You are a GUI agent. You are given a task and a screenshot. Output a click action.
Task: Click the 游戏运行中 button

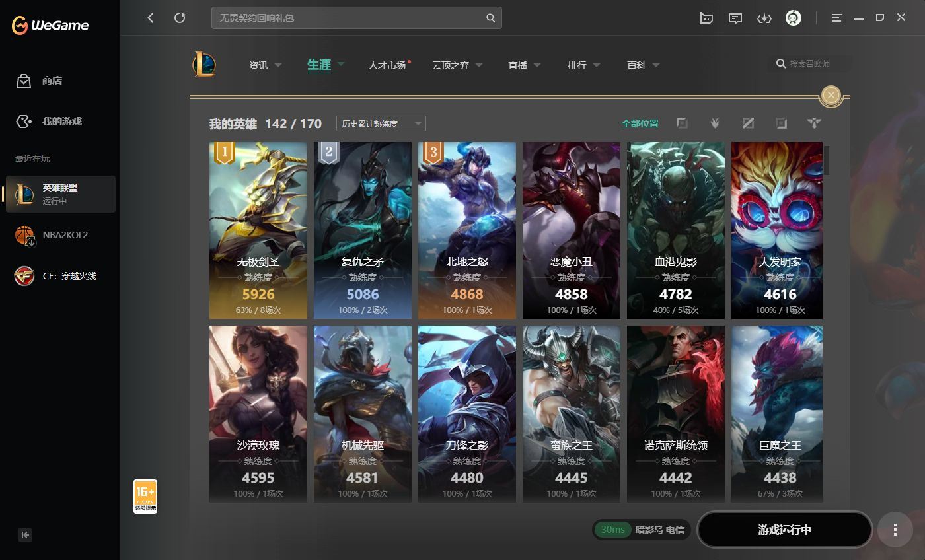point(784,530)
